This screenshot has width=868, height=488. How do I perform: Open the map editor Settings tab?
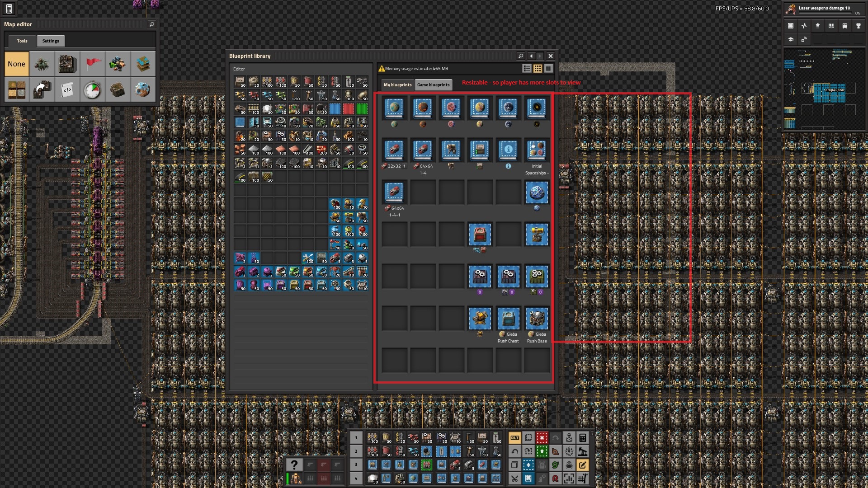(x=51, y=41)
